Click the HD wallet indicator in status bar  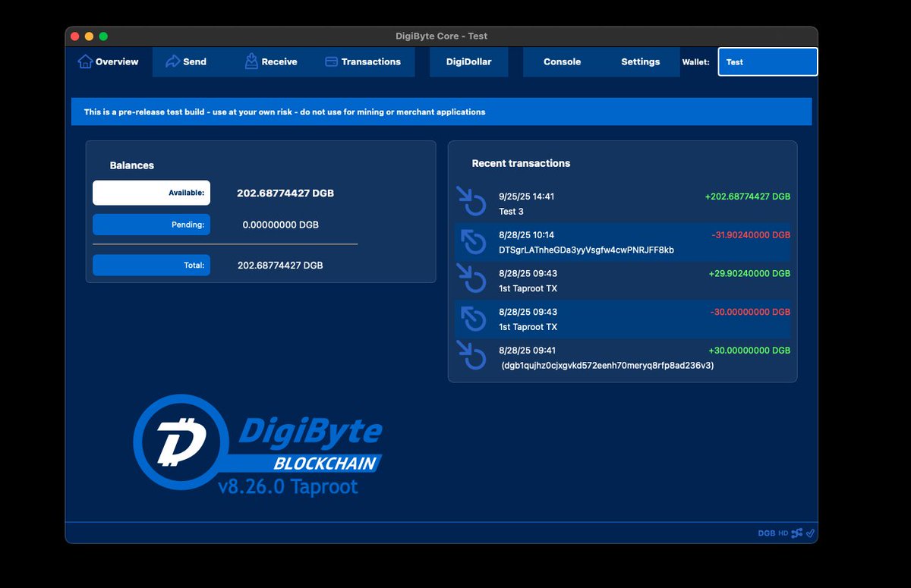(x=783, y=533)
